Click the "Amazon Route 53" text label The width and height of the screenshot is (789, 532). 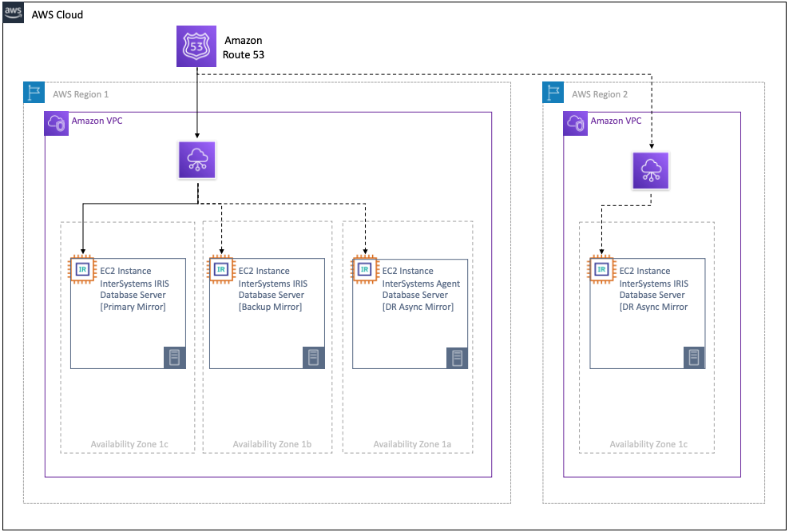click(244, 48)
